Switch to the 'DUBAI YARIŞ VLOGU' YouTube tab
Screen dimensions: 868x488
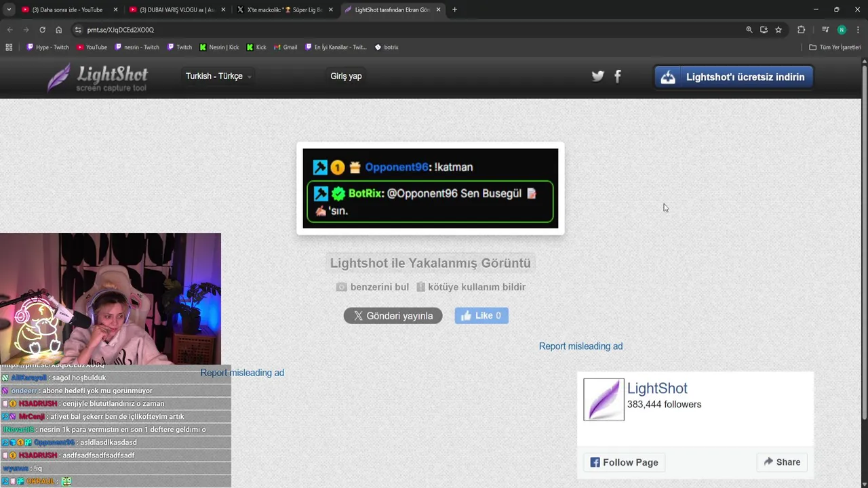(x=177, y=9)
